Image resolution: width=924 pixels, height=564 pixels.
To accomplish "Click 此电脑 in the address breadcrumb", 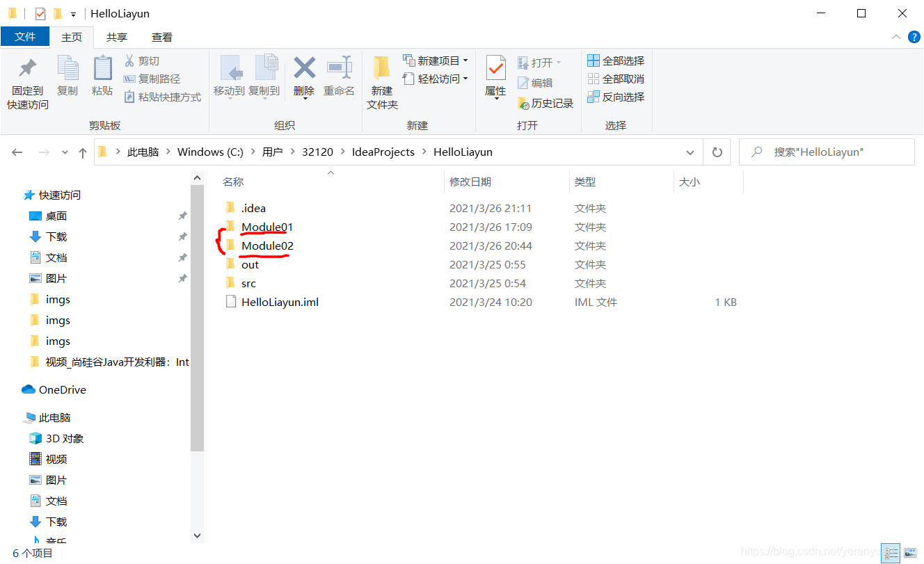I will 143,152.
